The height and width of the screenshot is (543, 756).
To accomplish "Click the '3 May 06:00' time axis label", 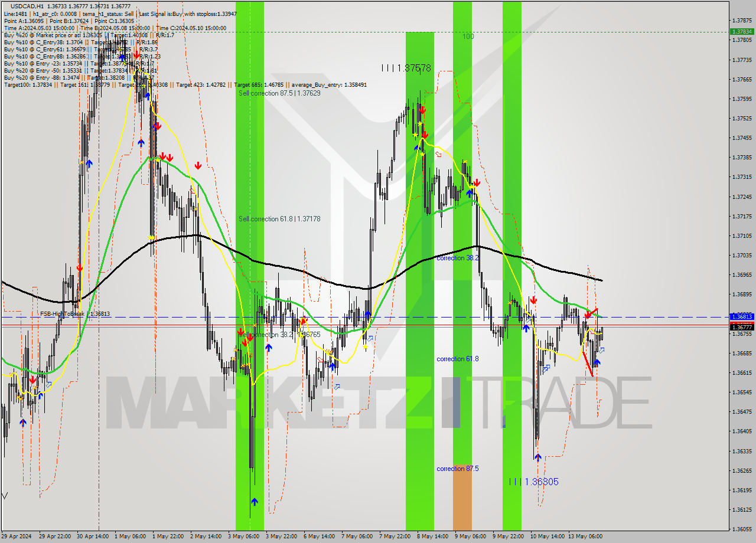I will 245,537.
